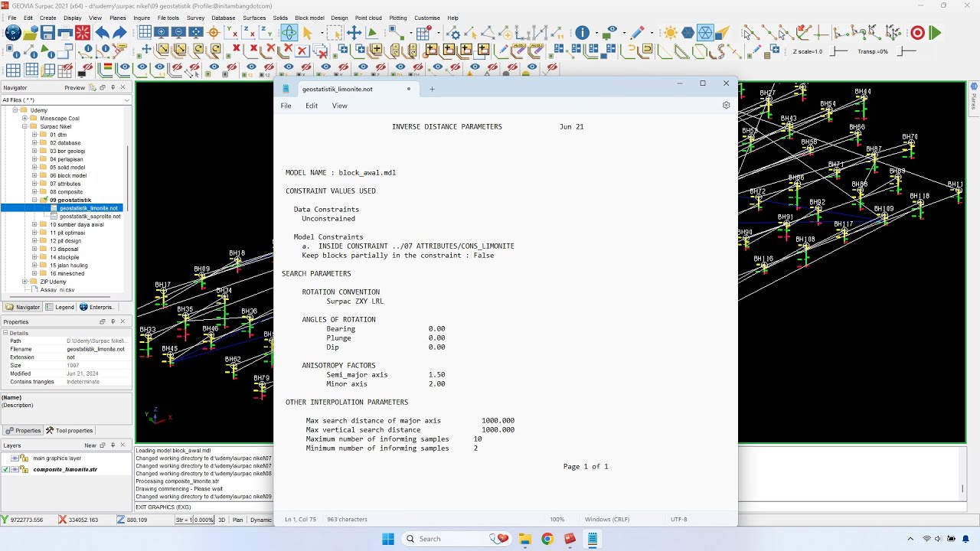This screenshot has width=980, height=551.
Task: Select geostatistik_saprolite.not file in Navigator
Action: click(x=90, y=217)
